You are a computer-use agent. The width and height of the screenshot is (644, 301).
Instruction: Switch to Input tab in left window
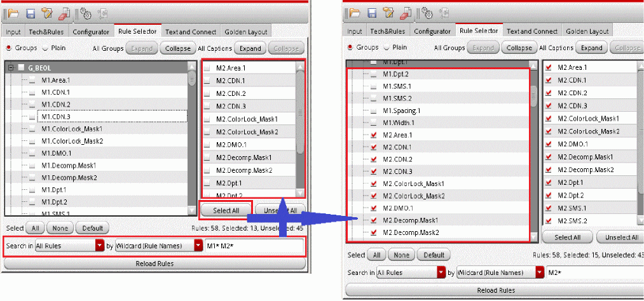click(x=13, y=32)
